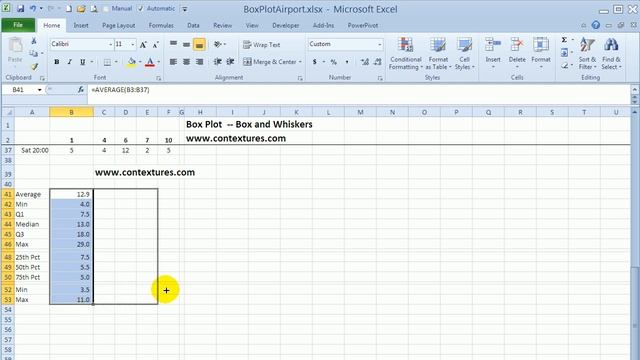
Task: Align cell content to middle
Action: [186, 44]
